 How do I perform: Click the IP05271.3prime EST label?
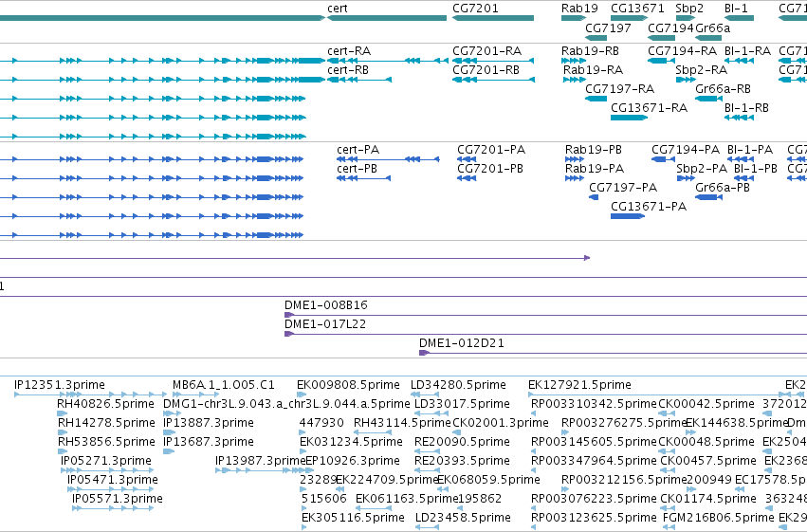[x=106, y=461]
